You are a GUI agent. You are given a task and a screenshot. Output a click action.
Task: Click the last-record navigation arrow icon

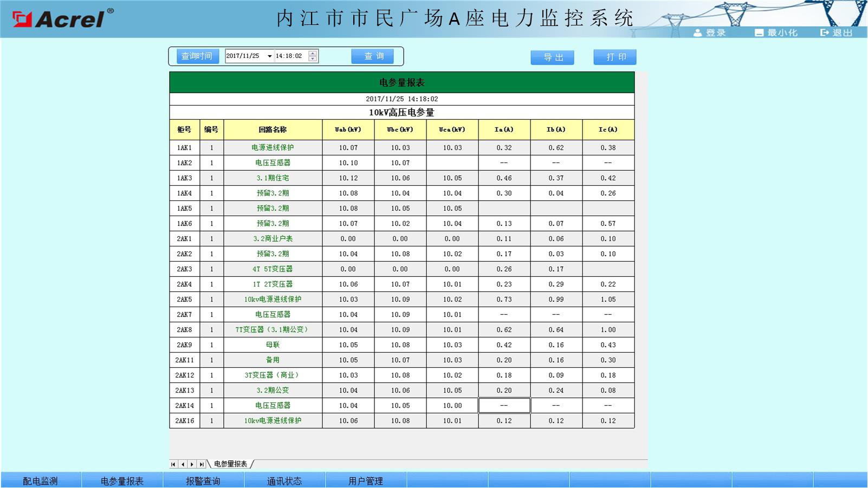202,464
